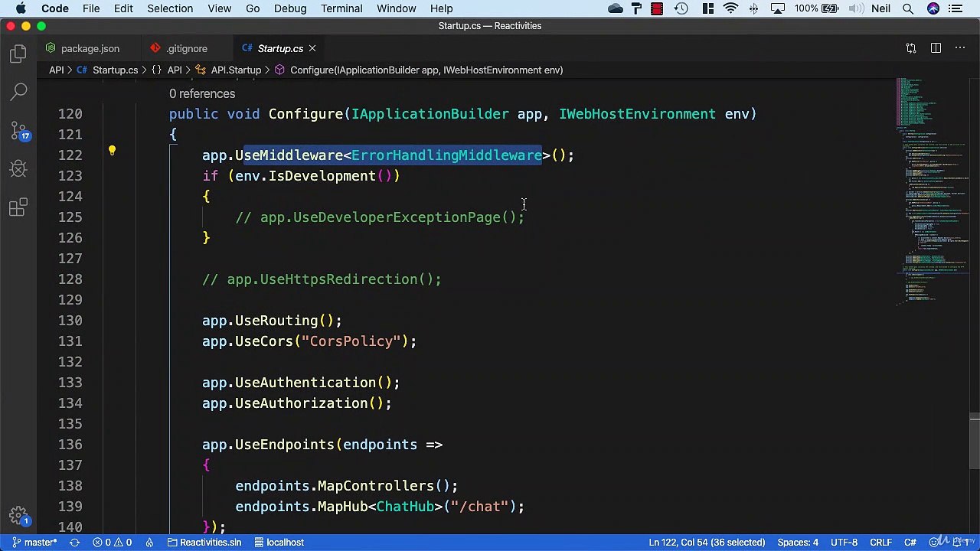The height and width of the screenshot is (551, 980).
Task: Split the editor to the right
Action: point(936,48)
